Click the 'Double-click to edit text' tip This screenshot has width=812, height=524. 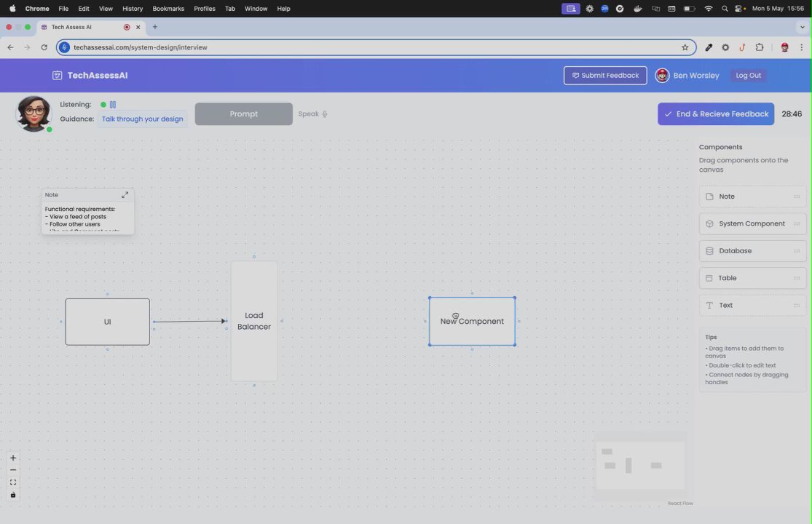[742, 365]
